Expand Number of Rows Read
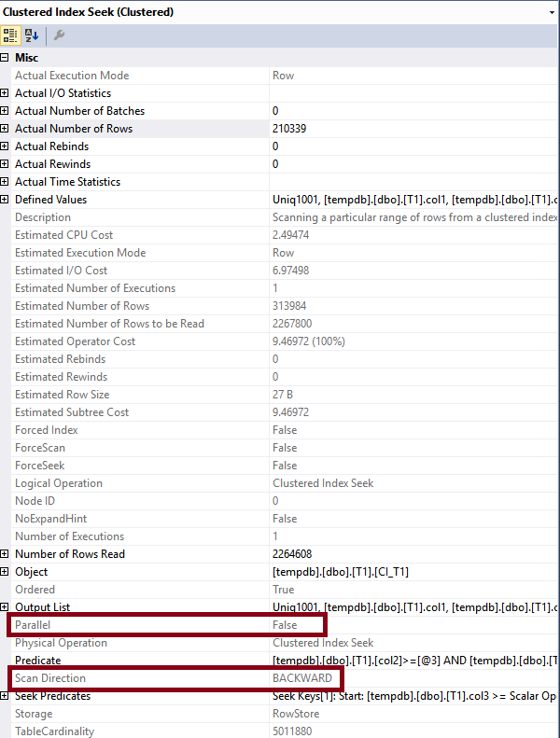Screen dimensions: 560x738 click(6, 554)
